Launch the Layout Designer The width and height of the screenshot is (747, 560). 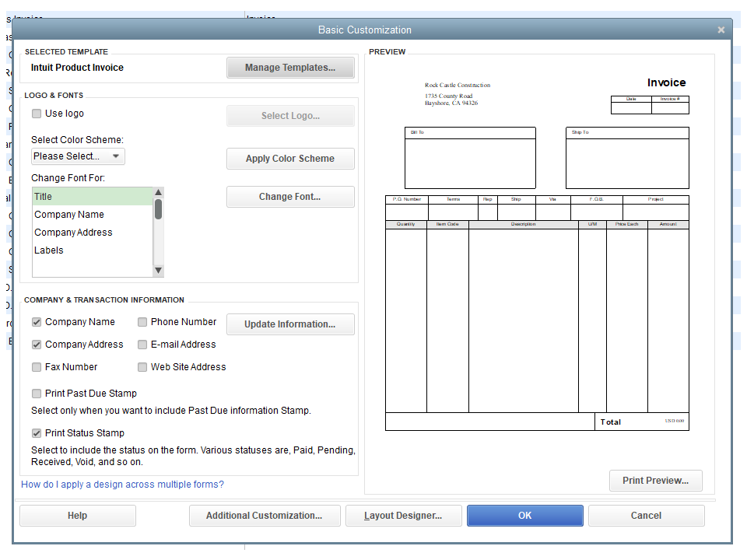(404, 516)
